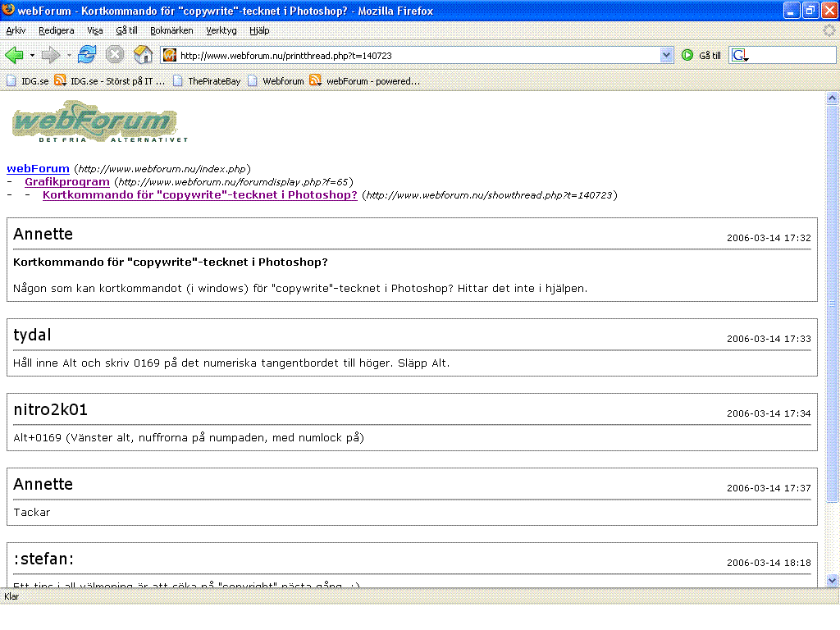Follow the webForum index link

[x=38, y=169]
